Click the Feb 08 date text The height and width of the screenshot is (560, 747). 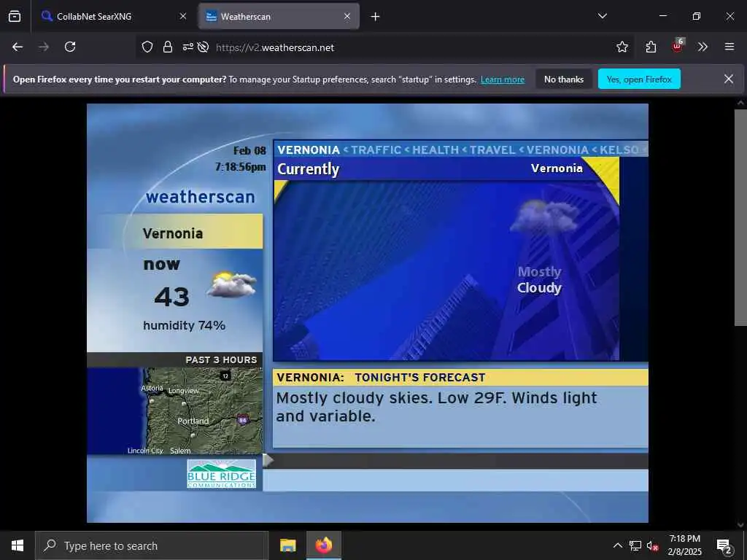(249, 151)
